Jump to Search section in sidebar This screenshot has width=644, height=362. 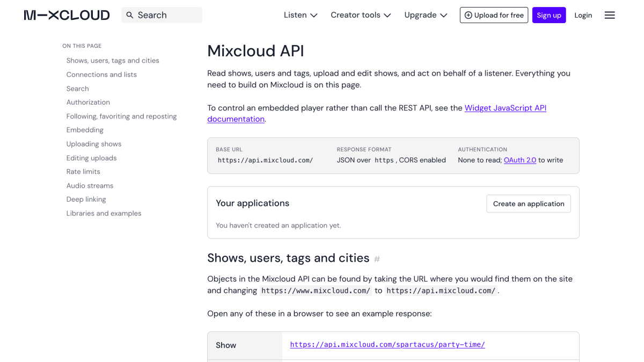click(x=78, y=88)
